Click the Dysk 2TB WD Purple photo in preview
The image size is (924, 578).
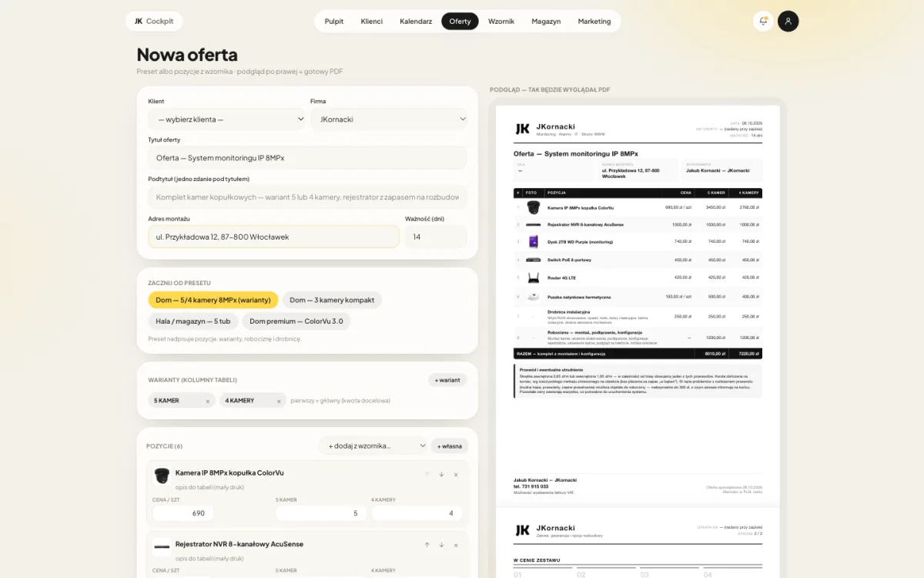click(533, 242)
